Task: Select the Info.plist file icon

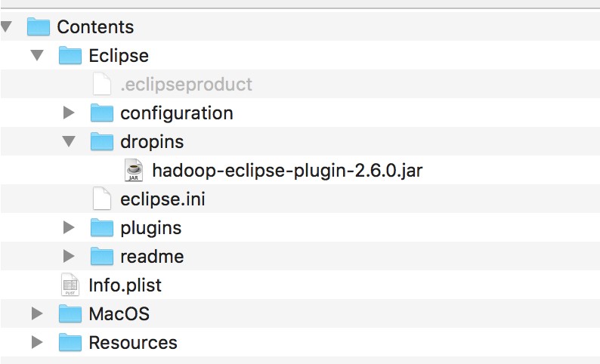Action: [x=70, y=285]
